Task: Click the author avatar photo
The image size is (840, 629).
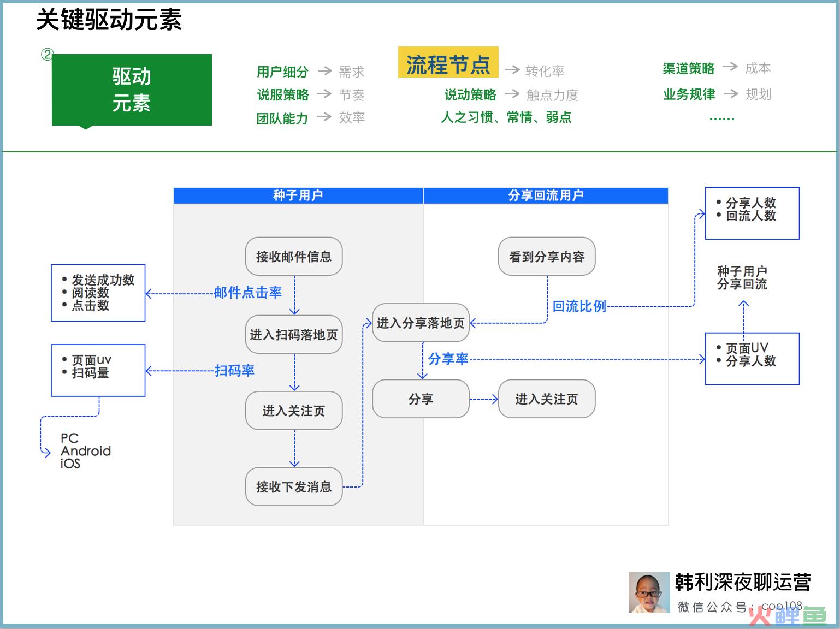Action: click(649, 592)
